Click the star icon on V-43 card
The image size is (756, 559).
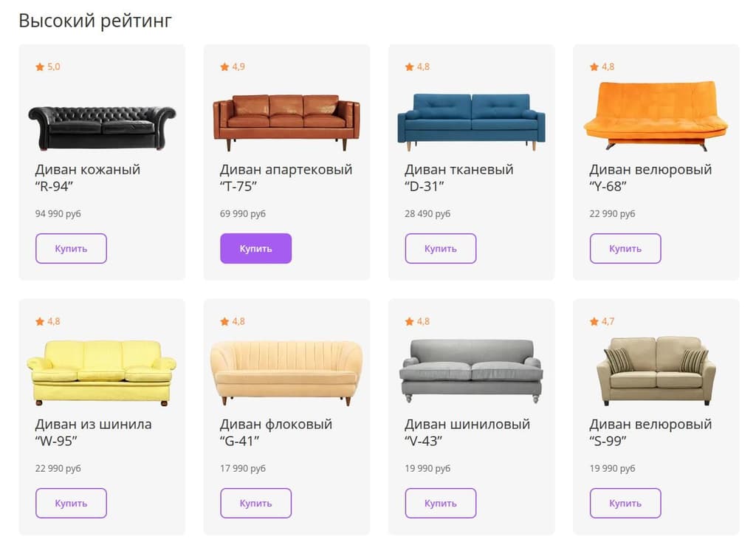(409, 322)
